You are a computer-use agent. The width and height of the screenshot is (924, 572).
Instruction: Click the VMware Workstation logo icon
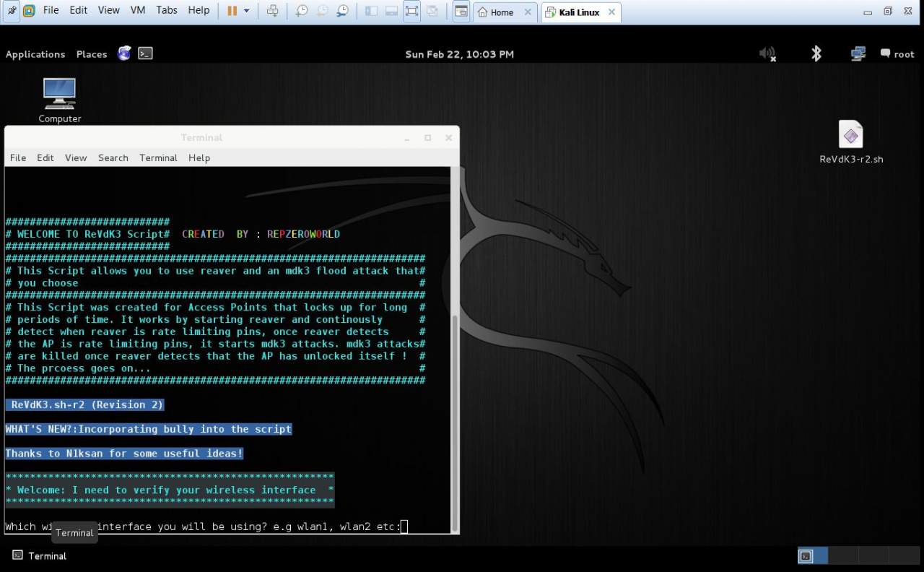pyautogui.click(x=29, y=11)
